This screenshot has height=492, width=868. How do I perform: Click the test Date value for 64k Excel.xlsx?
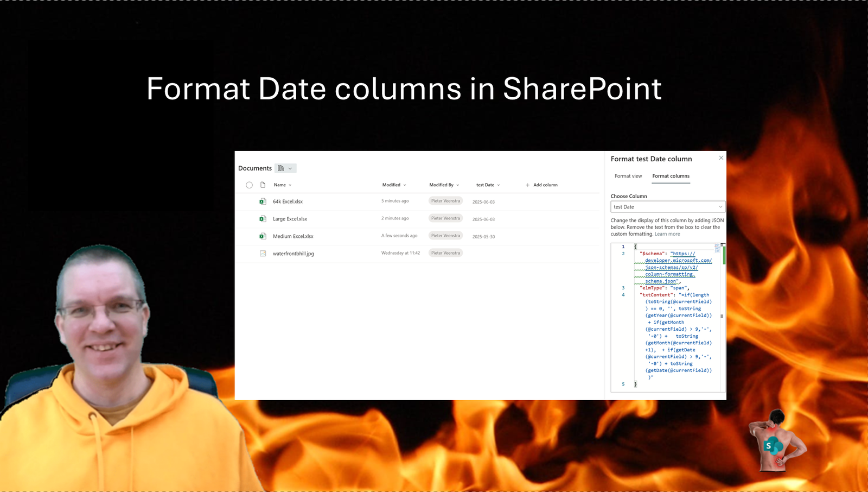[483, 202]
